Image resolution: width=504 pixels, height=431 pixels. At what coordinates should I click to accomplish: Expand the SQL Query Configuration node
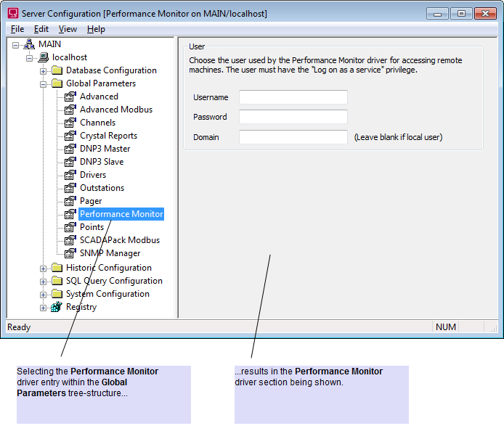44,281
